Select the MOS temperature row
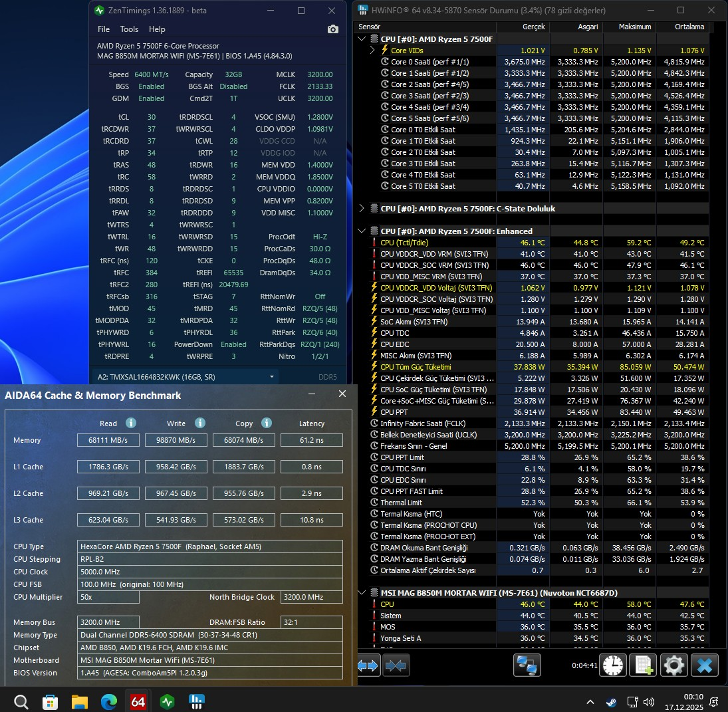Screen dimensions: 728x712 pos(533,627)
